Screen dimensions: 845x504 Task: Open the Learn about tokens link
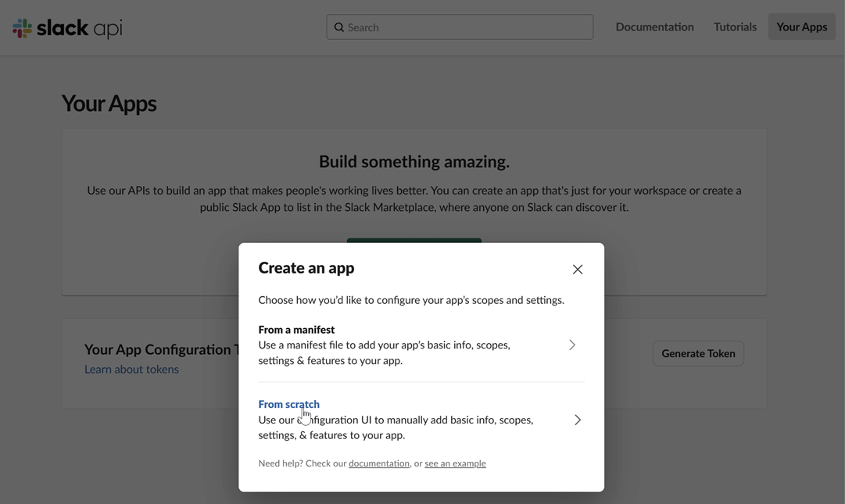(x=131, y=369)
